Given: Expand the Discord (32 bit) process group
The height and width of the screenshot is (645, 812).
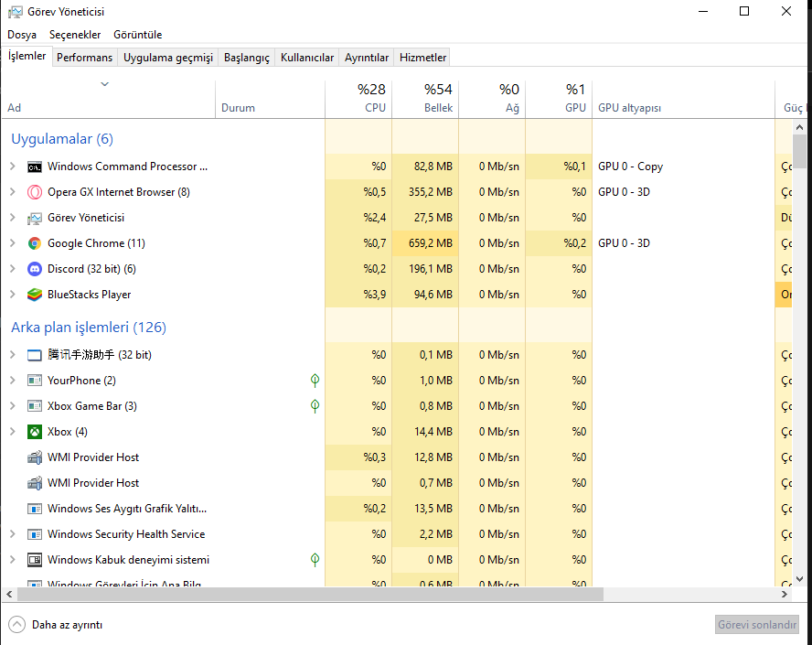Looking at the screenshot, I should click(x=13, y=268).
